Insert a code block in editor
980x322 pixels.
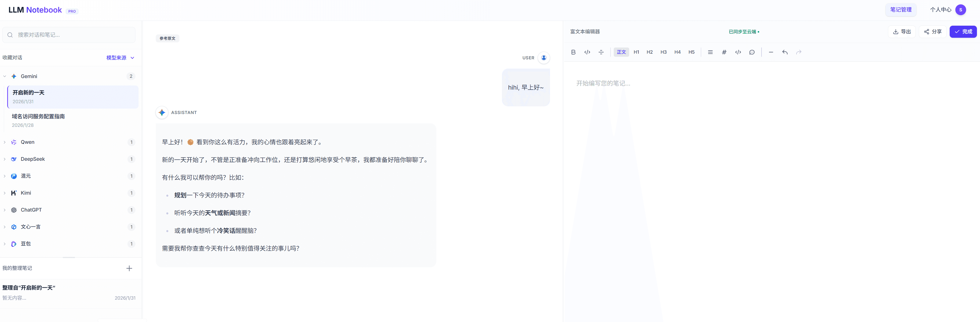738,52
